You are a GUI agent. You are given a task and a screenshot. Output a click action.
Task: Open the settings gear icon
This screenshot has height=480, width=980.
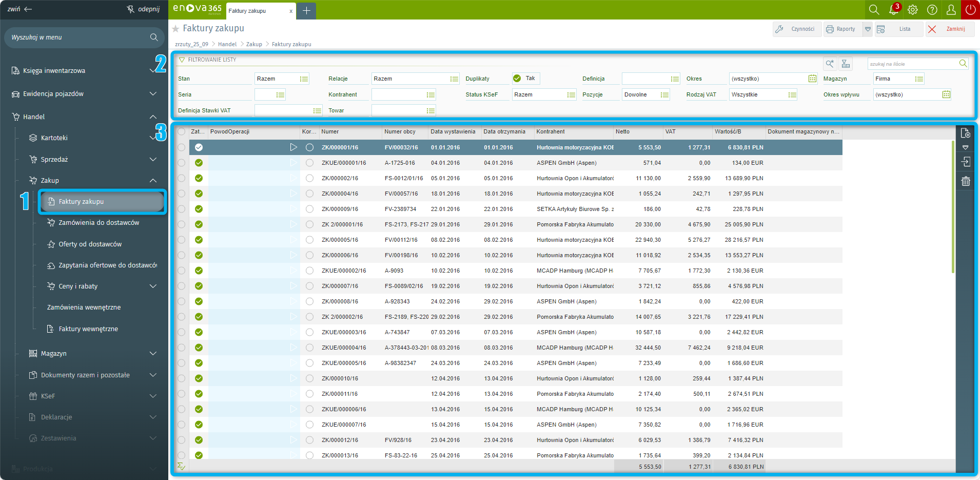(x=913, y=10)
